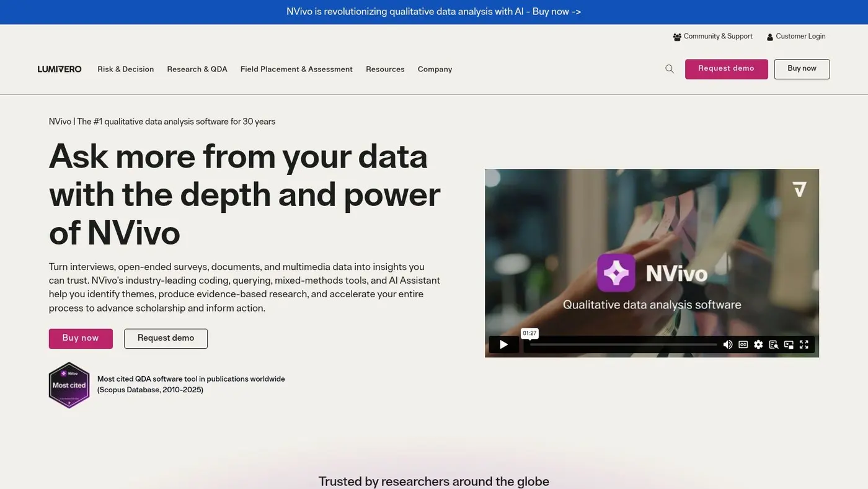The width and height of the screenshot is (868, 489).
Task: Play the NVivo video
Action: (x=504, y=344)
